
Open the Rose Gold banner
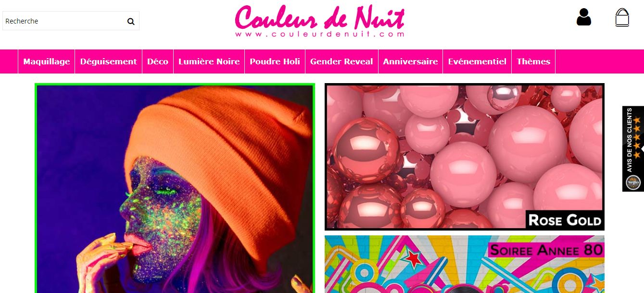pyautogui.click(x=465, y=157)
